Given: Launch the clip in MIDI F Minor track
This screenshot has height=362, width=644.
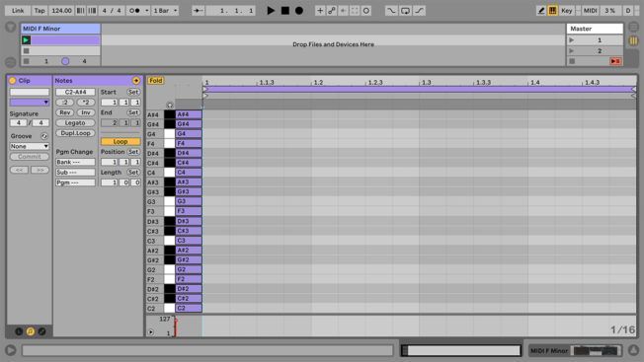Looking at the screenshot, I should click(26, 39).
